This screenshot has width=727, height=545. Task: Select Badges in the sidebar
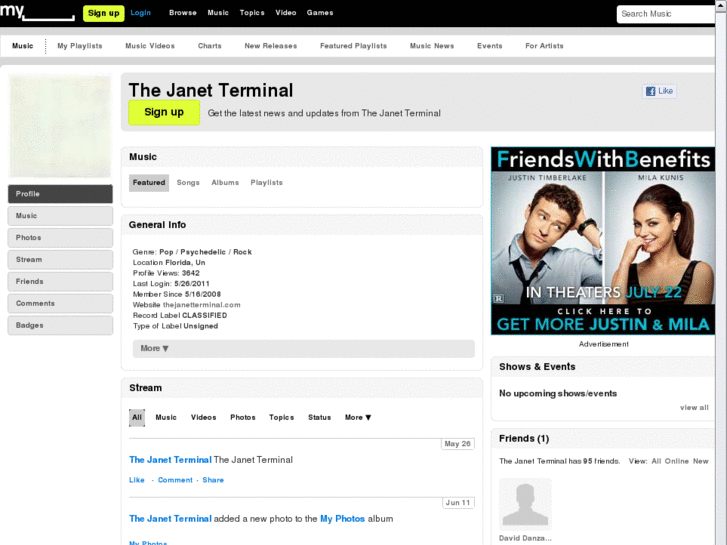pos(60,325)
